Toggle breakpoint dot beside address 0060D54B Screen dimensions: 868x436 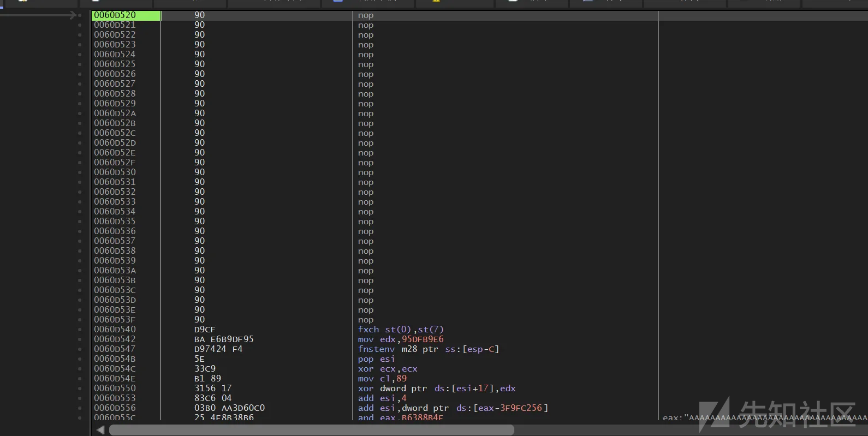point(80,359)
